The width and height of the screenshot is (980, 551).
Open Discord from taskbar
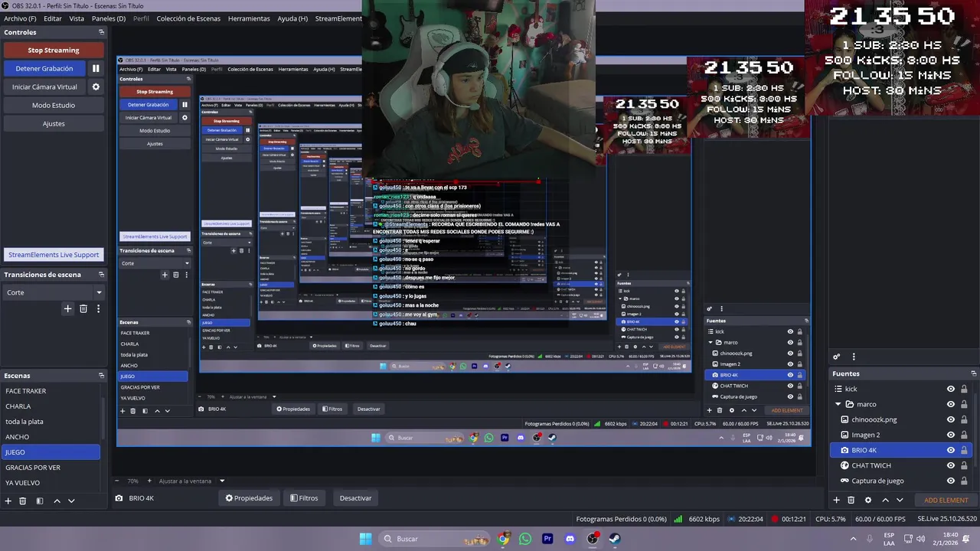click(570, 539)
